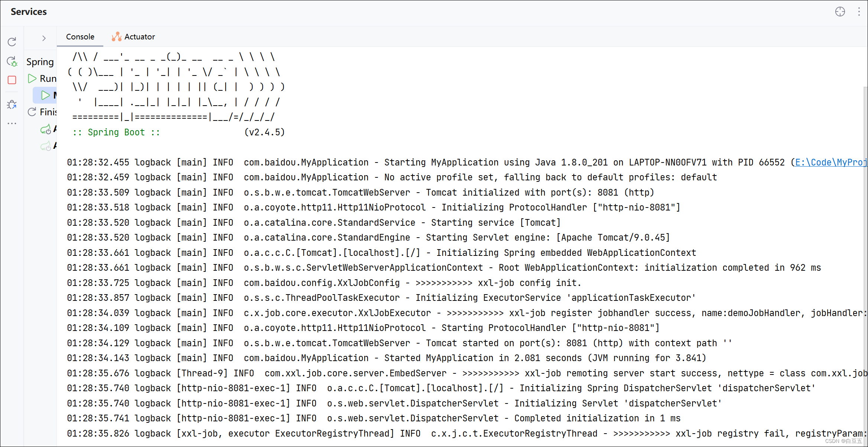The image size is (868, 447).
Task: Click the Rerun service icon
Action: point(12,42)
